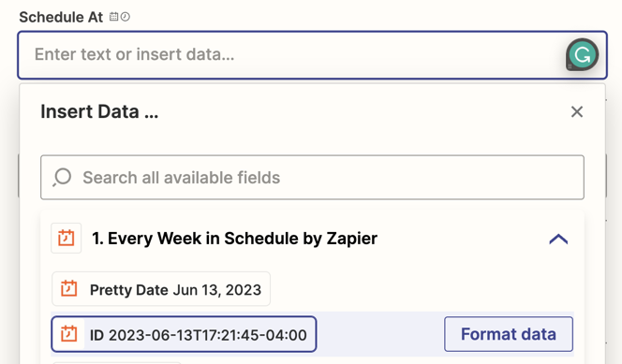Image resolution: width=622 pixels, height=364 pixels.
Task: Close the Insert Data panel
Action: pyautogui.click(x=577, y=111)
